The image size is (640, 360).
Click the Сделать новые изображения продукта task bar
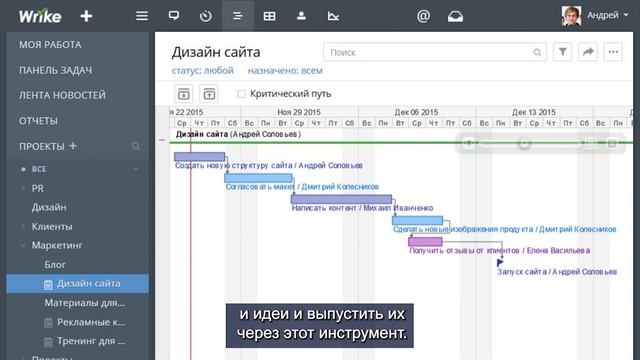[x=417, y=220]
